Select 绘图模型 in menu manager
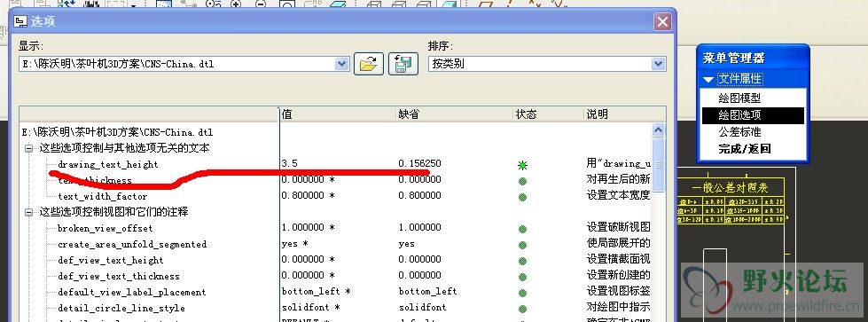The width and height of the screenshot is (868, 322). pos(739,98)
